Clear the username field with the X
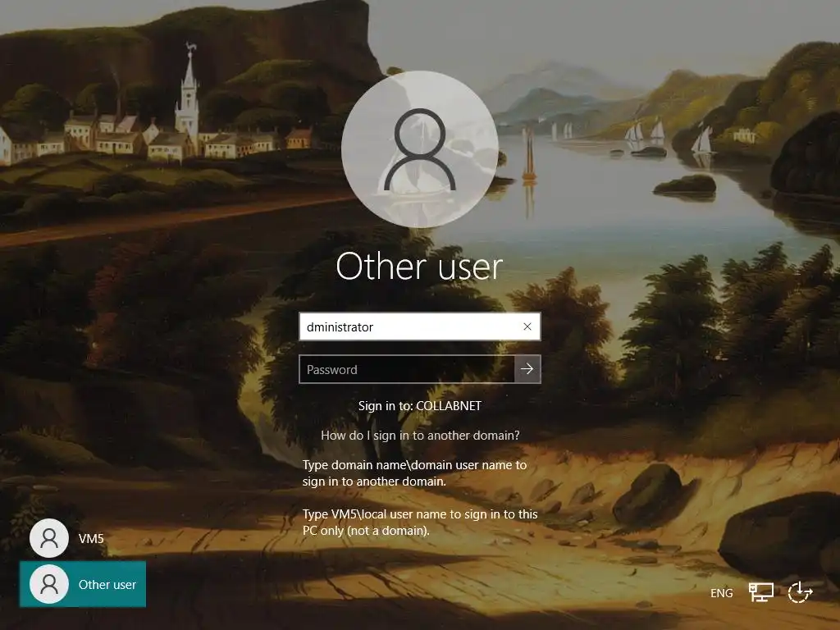840x630 pixels. [527, 326]
